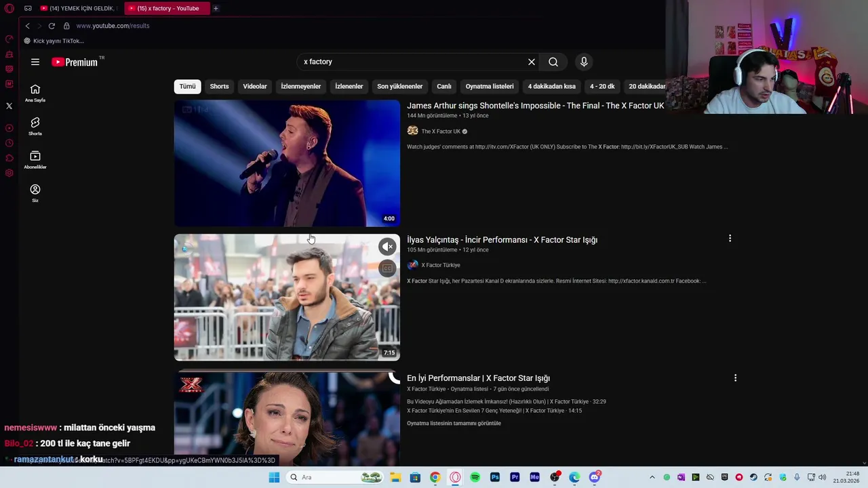
Task: Open Opera sidebar settings gear
Action: pyautogui.click(x=9, y=173)
